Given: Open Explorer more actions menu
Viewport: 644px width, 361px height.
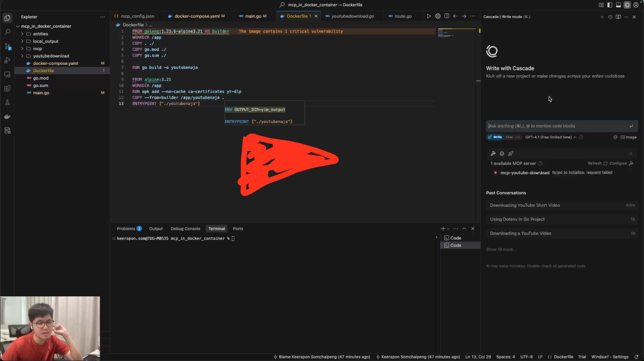Looking at the screenshot, I should click(103, 17).
